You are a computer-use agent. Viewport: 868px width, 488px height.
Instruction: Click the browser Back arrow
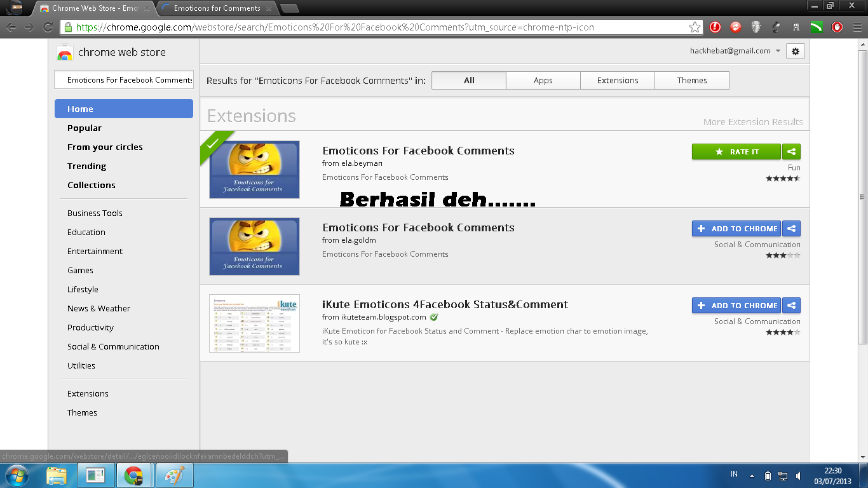click(x=11, y=27)
